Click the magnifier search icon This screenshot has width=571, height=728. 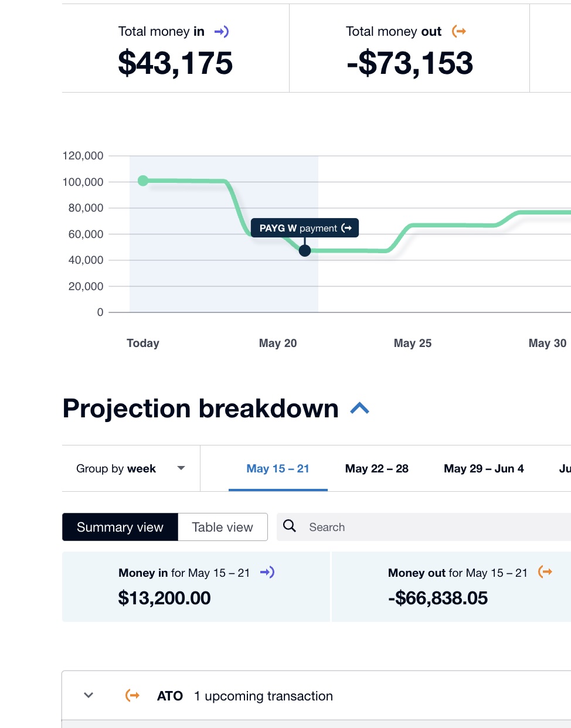click(290, 526)
